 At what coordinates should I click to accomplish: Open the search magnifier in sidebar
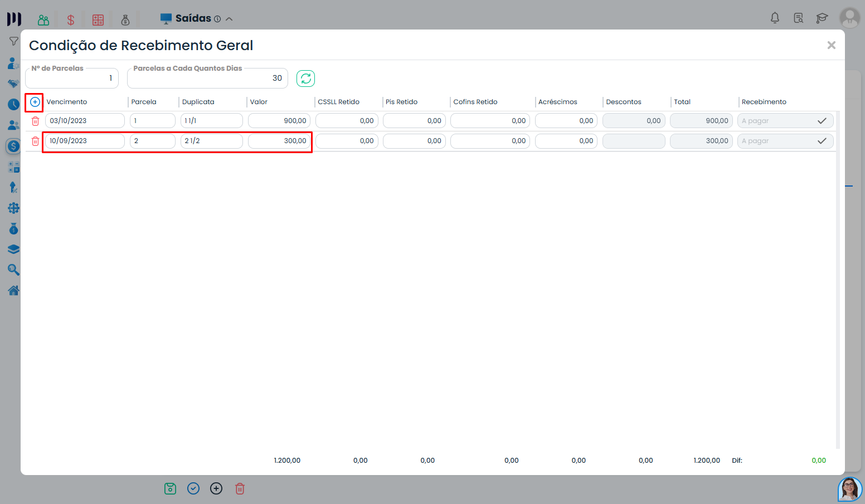pos(13,270)
